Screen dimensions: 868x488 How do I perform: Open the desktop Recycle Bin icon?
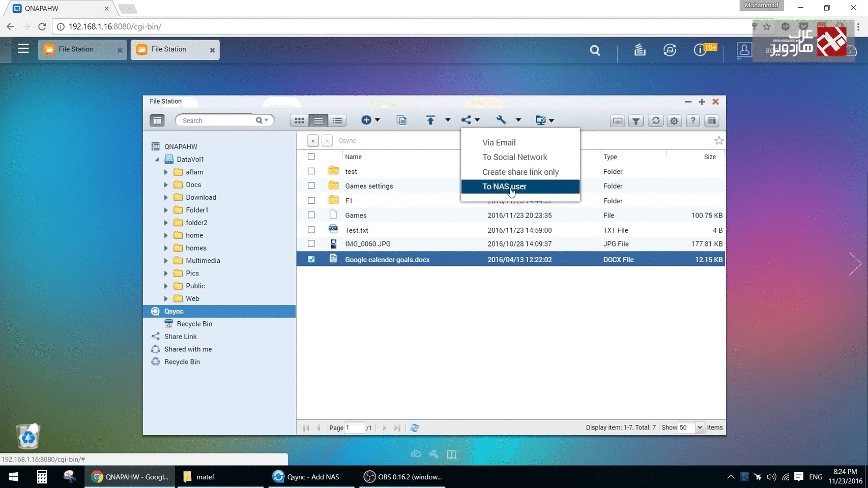click(28, 436)
